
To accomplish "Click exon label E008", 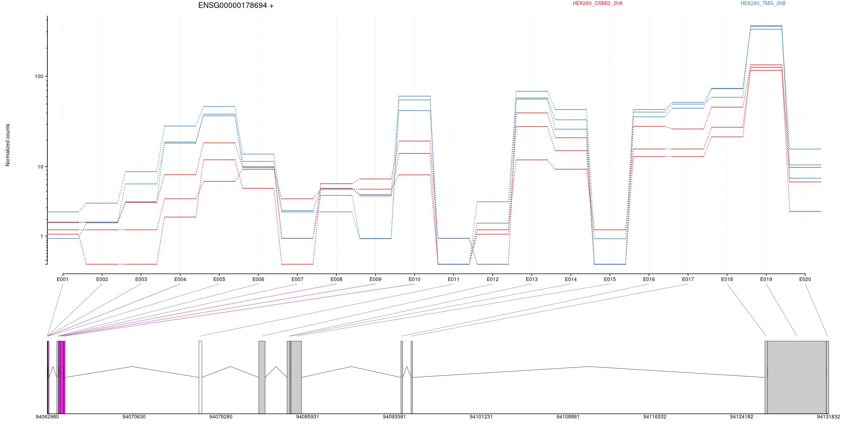I will coord(336,279).
